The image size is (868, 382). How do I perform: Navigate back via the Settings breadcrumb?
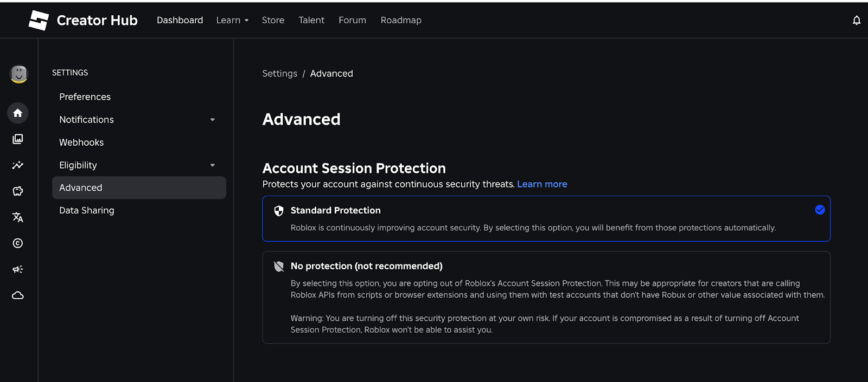point(279,73)
